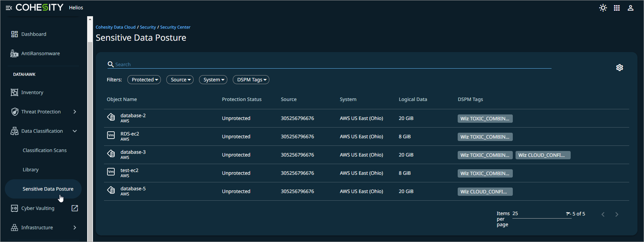Collapse the Data Classification section
644x242 pixels.
click(x=75, y=131)
